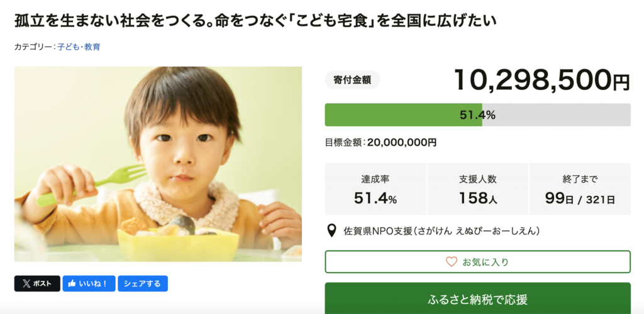Toggle the heart お気に入り favorite

pos(477,262)
